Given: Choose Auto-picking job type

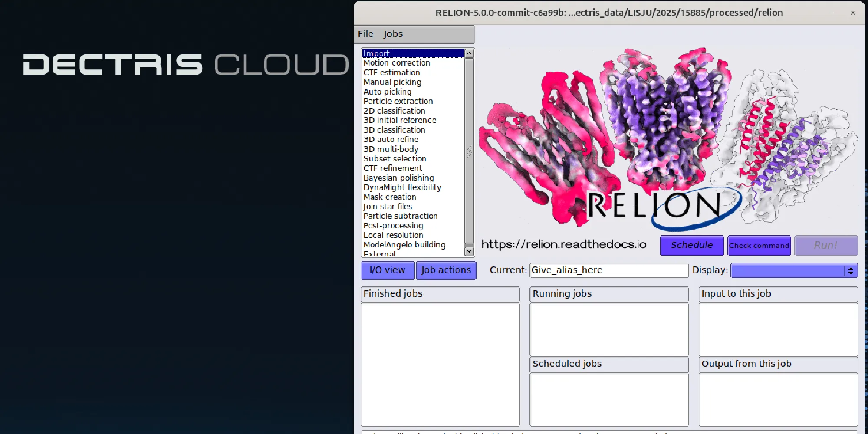Looking at the screenshot, I should pyautogui.click(x=413, y=92).
